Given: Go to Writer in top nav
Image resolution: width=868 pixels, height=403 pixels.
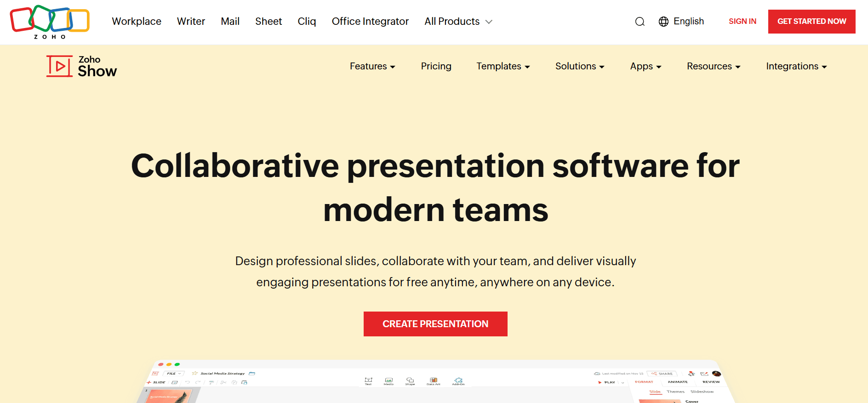Looking at the screenshot, I should [x=191, y=22].
